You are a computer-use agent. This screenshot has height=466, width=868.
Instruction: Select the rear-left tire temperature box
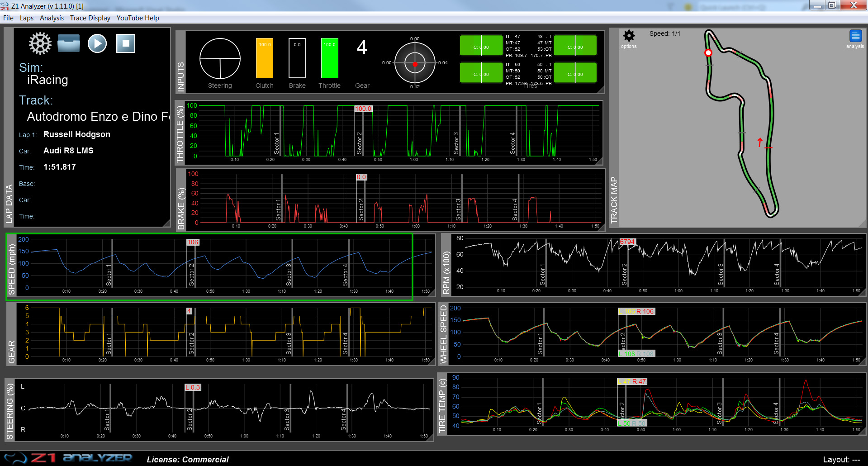(481, 73)
